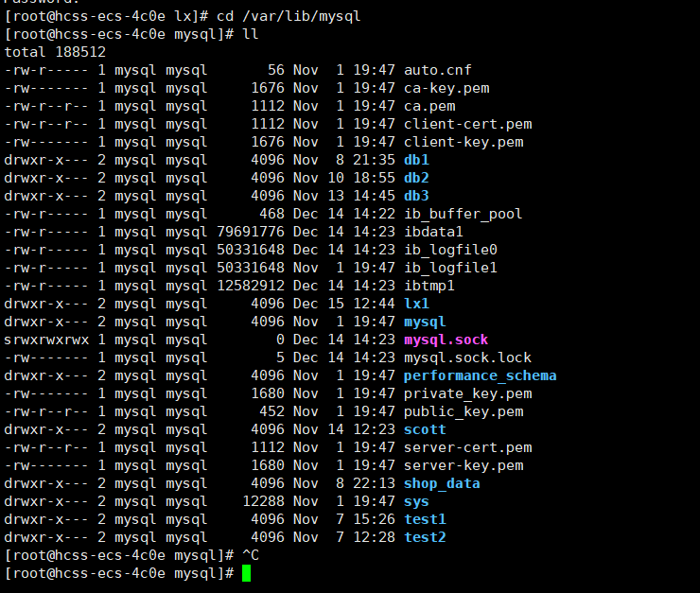Click the 'Nov 8 22:13' timestamp
This screenshot has height=593, width=700.
tap(343, 483)
